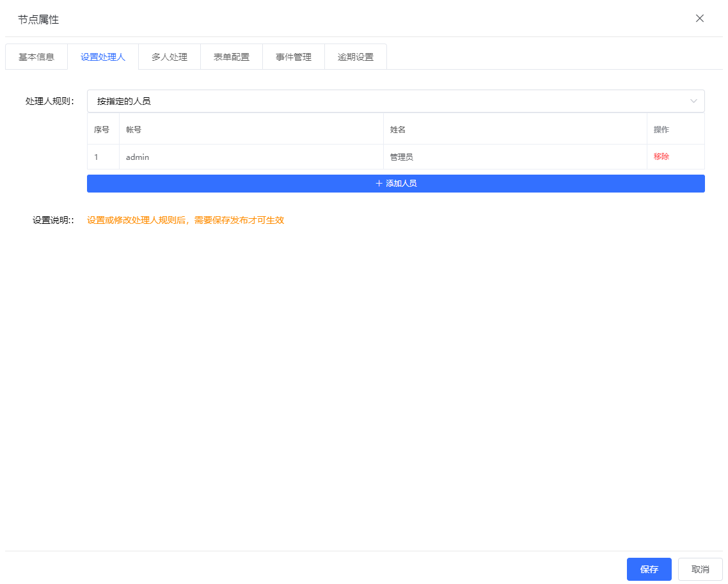
Task: Switch to the 基本信息 tab
Action: click(x=36, y=57)
